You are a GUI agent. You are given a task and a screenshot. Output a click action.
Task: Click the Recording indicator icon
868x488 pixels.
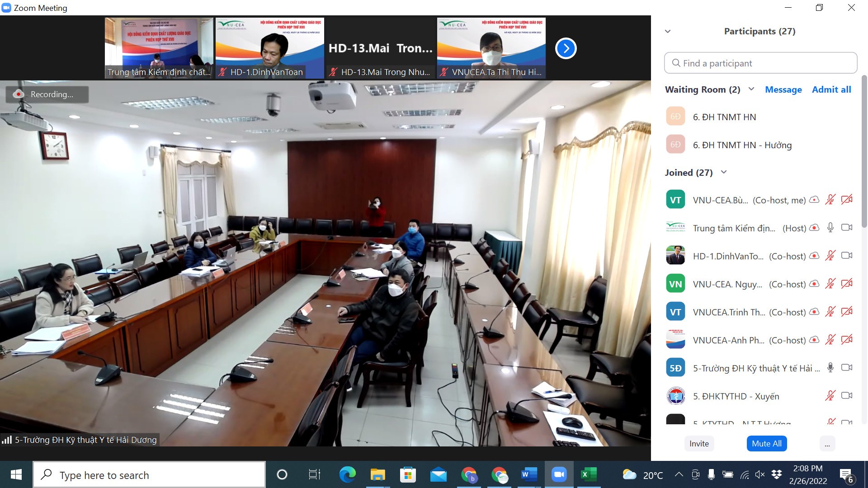(x=19, y=94)
